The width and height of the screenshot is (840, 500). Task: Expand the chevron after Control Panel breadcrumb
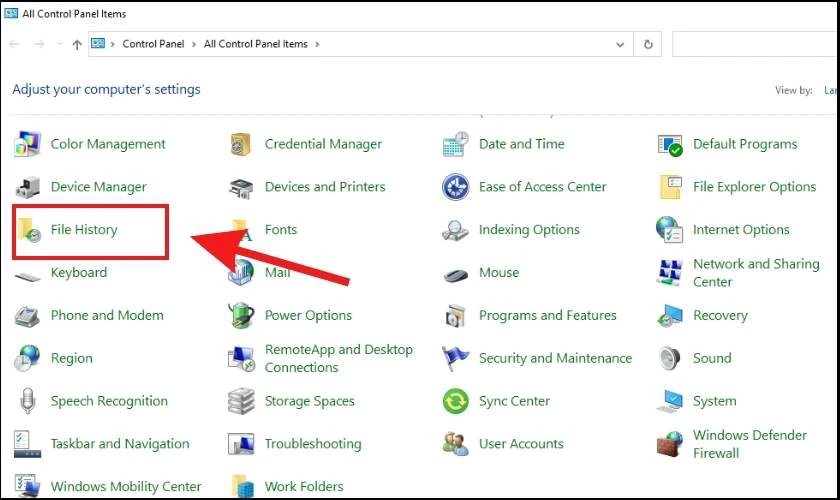tap(194, 44)
